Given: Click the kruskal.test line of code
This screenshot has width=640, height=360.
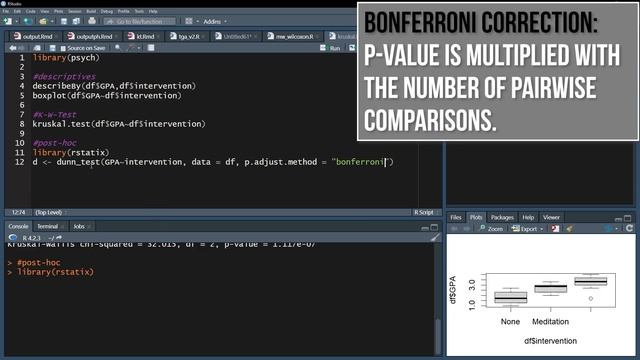Looking at the screenshot, I should (119, 124).
